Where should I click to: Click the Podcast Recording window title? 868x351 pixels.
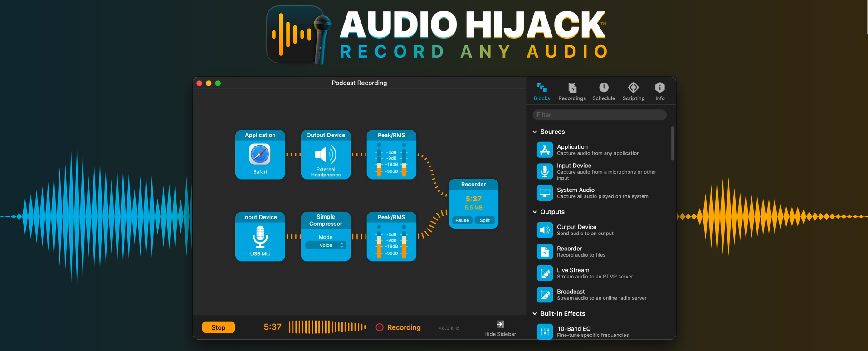(x=359, y=83)
